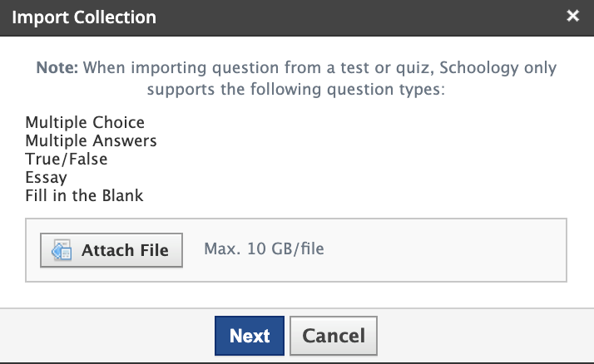The width and height of the screenshot is (594, 364).
Task: Click the Max. 10 GB/file size hint
Action: point(262,249)
